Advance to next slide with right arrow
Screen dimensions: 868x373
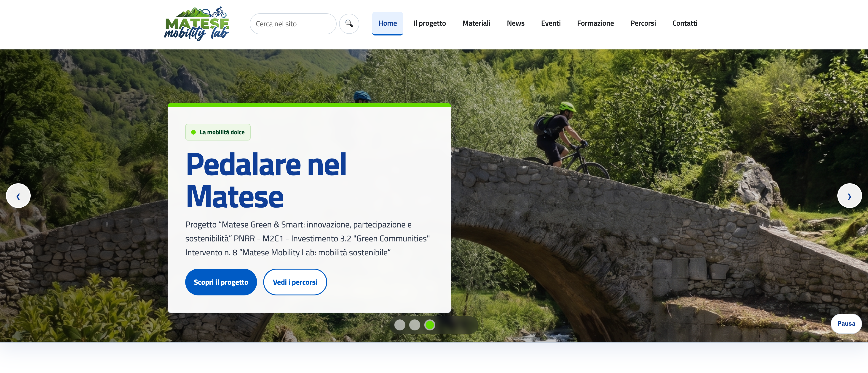point(849,196)
